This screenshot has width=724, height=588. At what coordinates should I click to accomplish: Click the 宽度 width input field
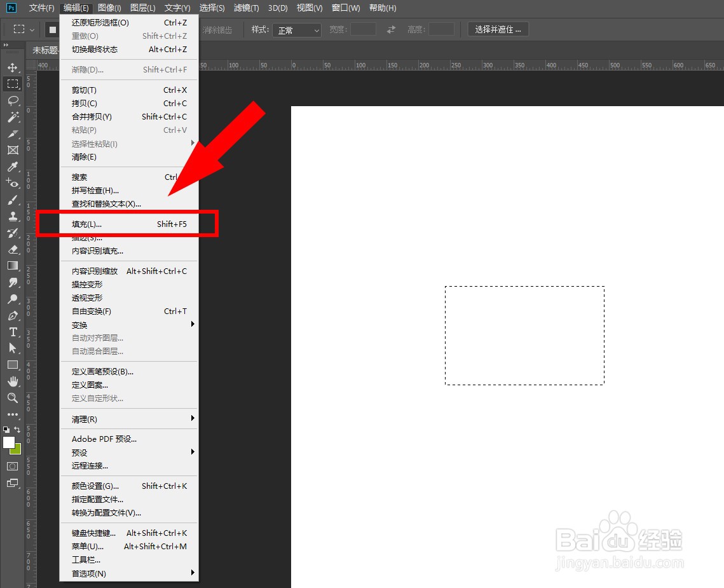tap(363, 30)
